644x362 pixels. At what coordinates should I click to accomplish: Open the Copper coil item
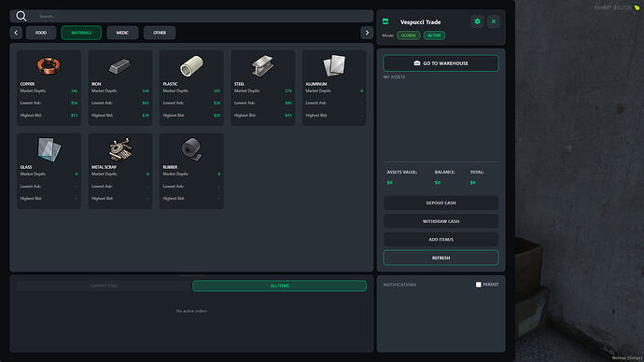(x=49, y=88)
